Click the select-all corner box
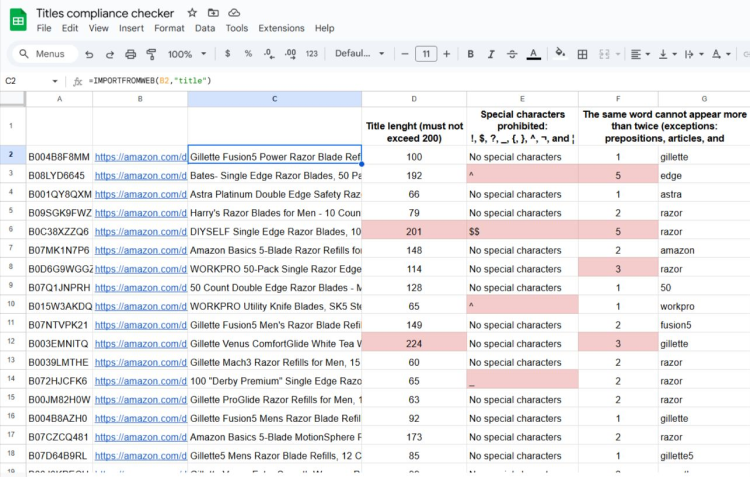 [12, 99]
